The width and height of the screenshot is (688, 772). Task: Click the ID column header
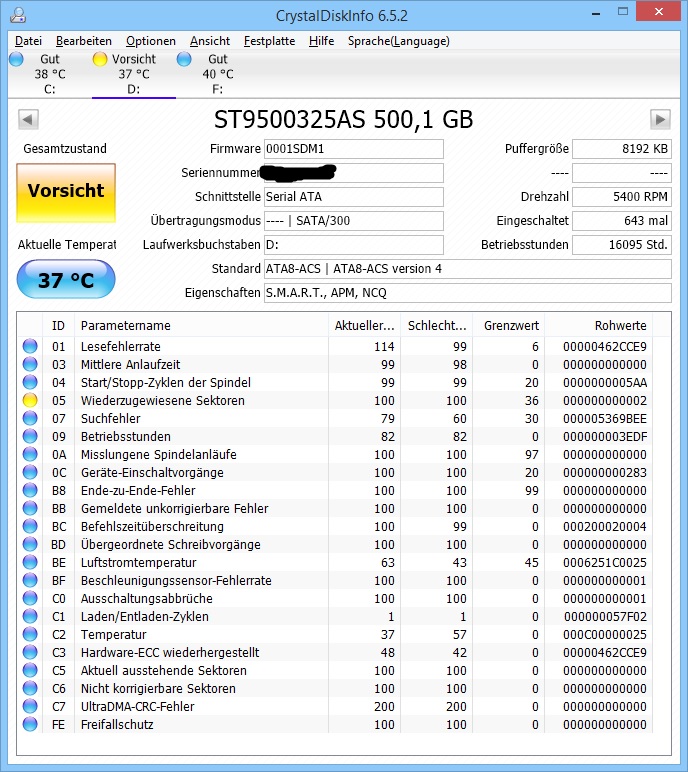pos(58,325)
